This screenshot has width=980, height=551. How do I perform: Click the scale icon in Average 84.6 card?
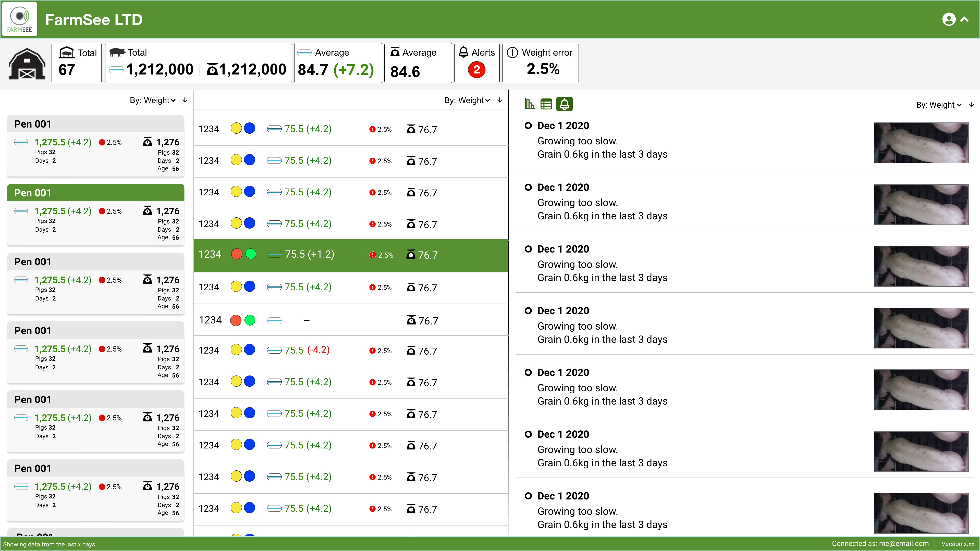tap(395, 52)
